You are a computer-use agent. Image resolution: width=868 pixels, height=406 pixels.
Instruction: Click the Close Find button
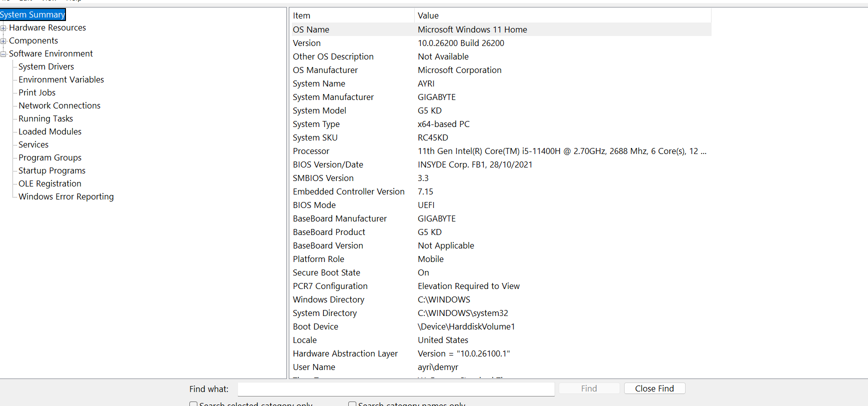pos(655,388)
